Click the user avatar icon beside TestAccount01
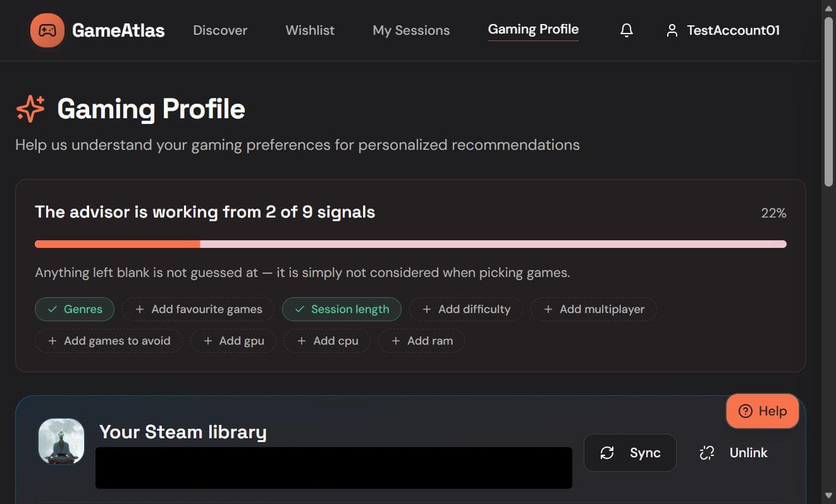836x504 pixels. [672, 30]
